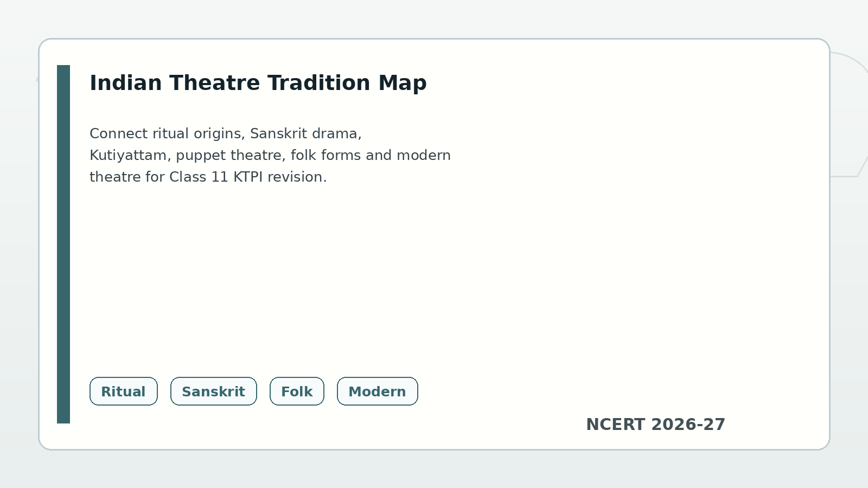Open the Modern tag chip
Viewport: 868px width, 488px height.
click(x=378, y=391)
